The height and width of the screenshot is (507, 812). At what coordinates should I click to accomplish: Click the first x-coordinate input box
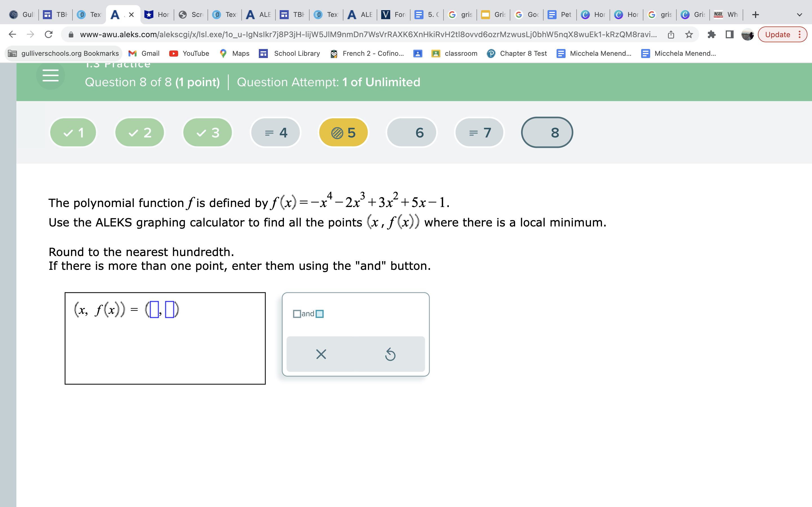tap(154, 309)
